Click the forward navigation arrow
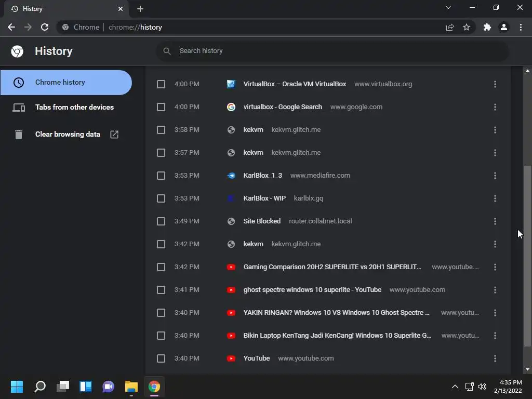The height and width of the screenshot is (399, 532). (28, 27)
